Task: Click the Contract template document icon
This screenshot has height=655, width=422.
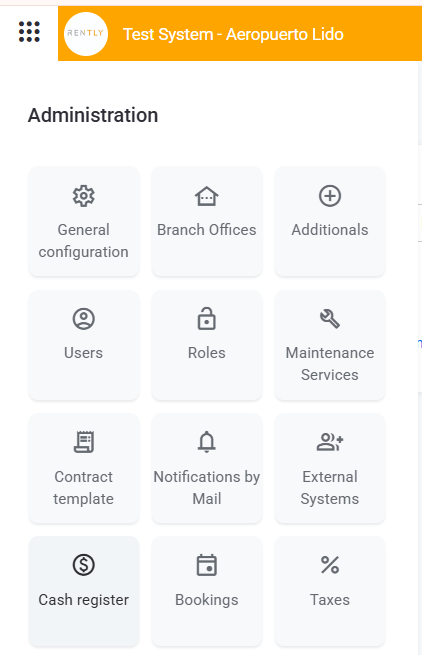Action: click(84, 442)
